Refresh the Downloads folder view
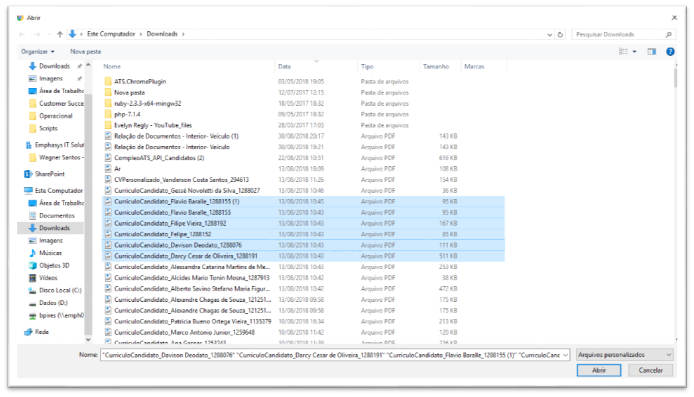 pos(560,34)
